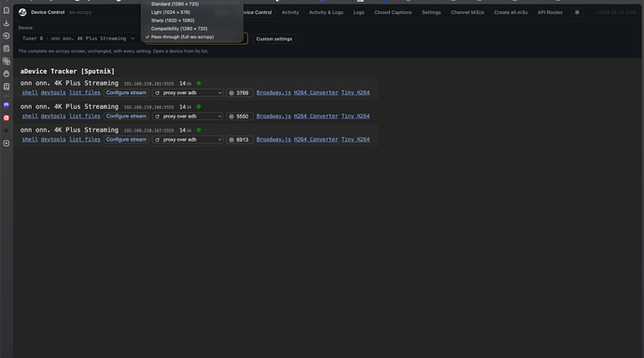Open the Closed Captions tab
644x358 pixels.
[393, 12]
